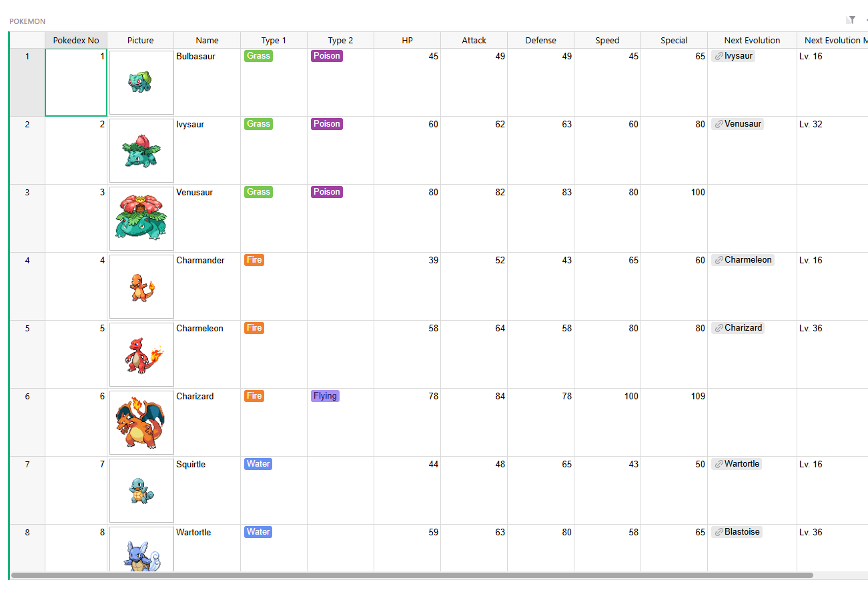This screenshot has width=868, height=590.
Task: Select row number 4 header
Action: click(x=27, y=287)
